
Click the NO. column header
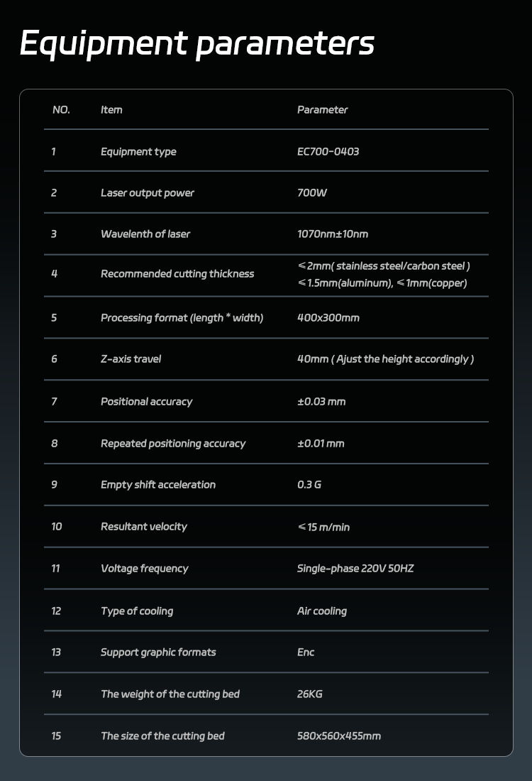[x=61, y=109]
